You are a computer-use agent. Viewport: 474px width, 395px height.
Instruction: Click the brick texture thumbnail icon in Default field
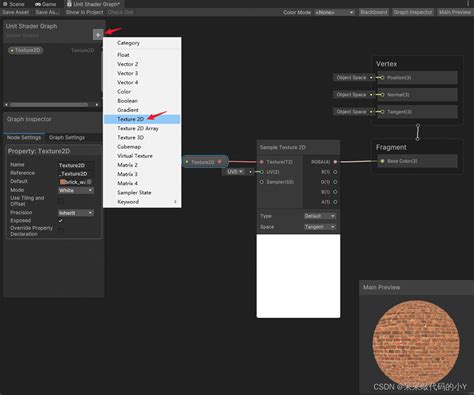(x=62, y=182)
